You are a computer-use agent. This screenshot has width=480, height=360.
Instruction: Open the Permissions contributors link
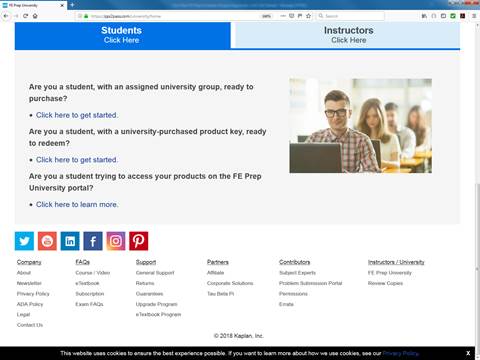point(293,294)
